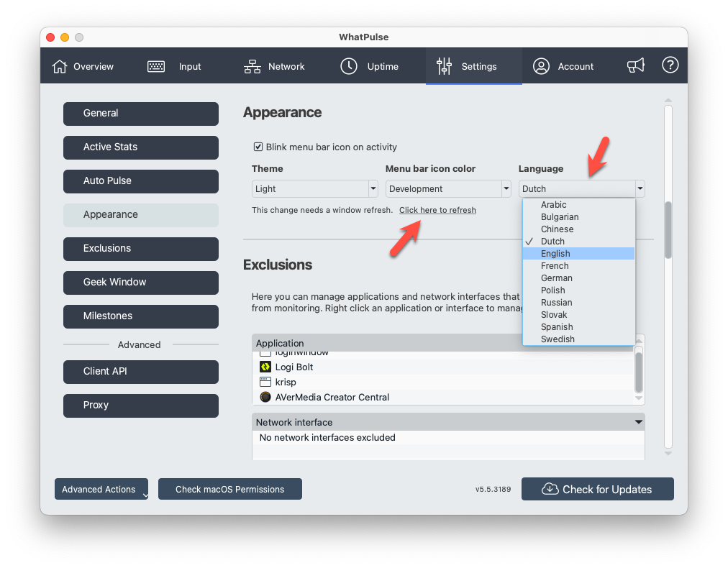
Task: Open the Proxy settings section
Action: (x=141, y=406)
